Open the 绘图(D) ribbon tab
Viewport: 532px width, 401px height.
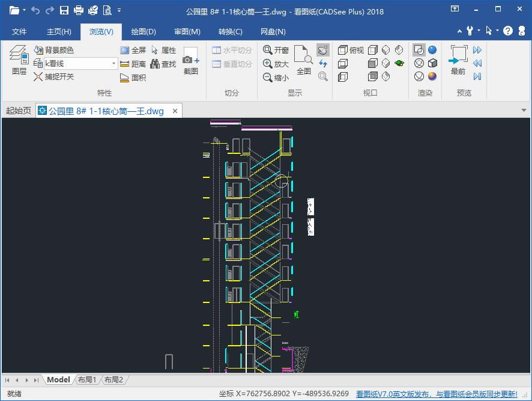(x=143, y=32)
